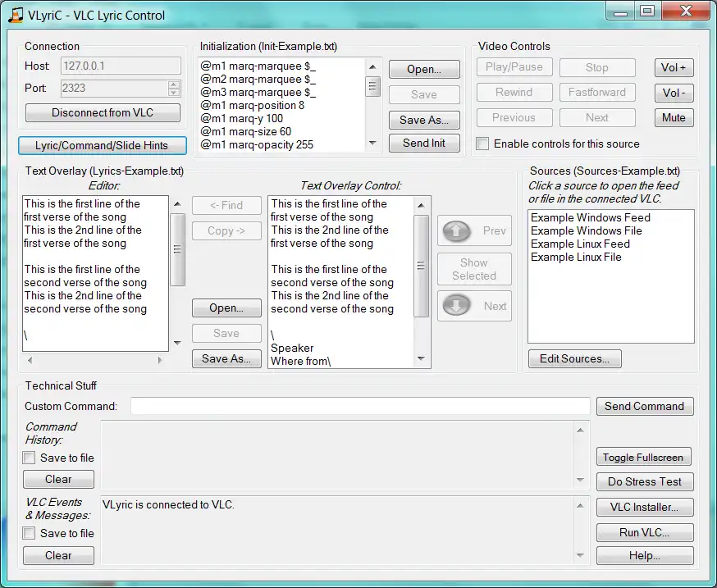The width and height of the screenshot is (717, 588).
Task: Click Save As in Text Overlay section
Action: [x=226, y=358]
